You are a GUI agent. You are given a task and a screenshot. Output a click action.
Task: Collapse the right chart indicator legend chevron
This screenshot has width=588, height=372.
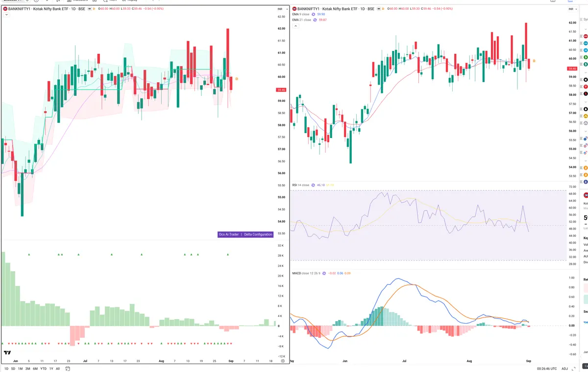point(295,25)
